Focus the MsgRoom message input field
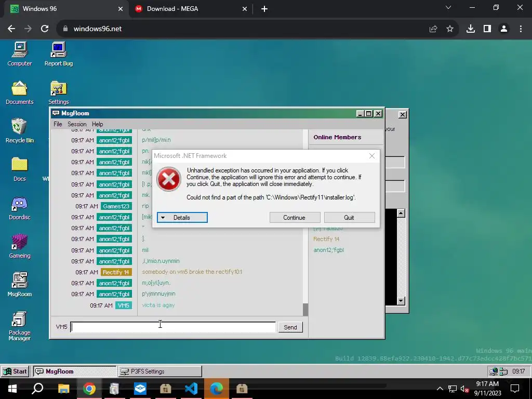The height and width of the screenshot is (399, 532). click(x=173, y=327)
